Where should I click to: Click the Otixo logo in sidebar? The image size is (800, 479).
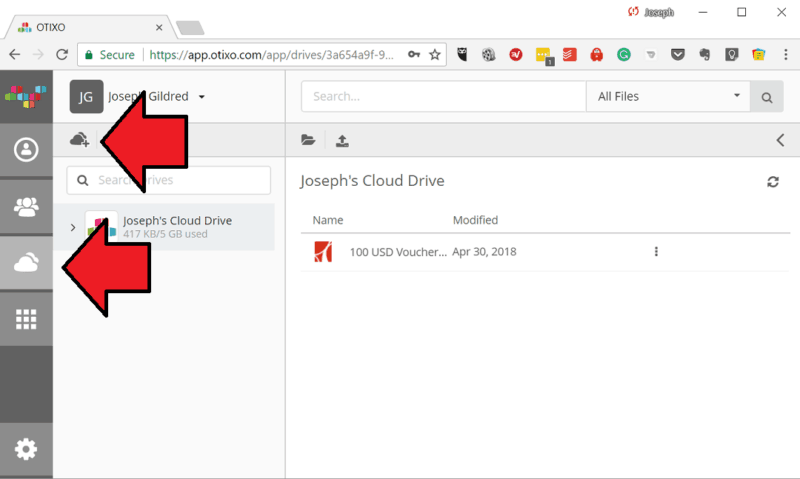[x=26, y=96]
